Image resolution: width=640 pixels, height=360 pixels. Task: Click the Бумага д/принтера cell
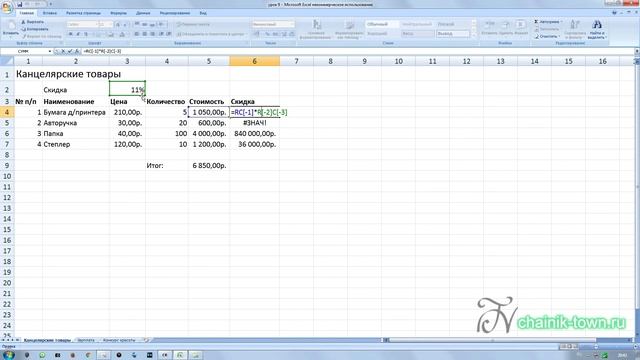coord(76,112)
